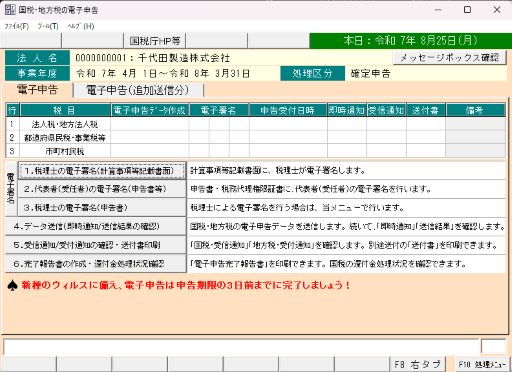Select step 3 税理士の電子署名(申告書)
The height and width of the screenshot is (372, 512).
click(x=102, y=208)
